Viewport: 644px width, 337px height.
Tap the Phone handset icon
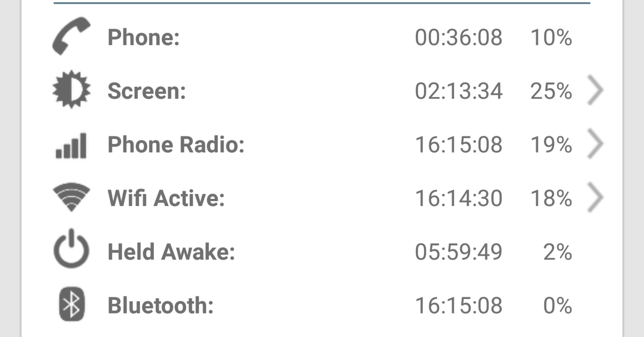coord(71,36)
